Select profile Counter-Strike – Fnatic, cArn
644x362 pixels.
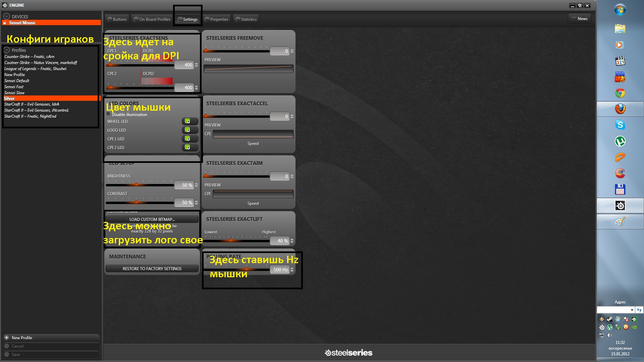29,56
